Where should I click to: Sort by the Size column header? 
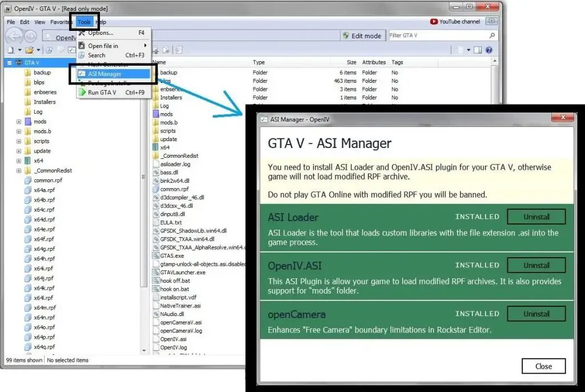[x=351, y=62]
